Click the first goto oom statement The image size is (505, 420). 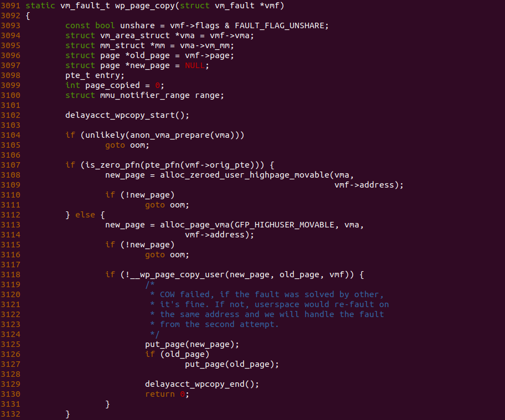(127, 145)
